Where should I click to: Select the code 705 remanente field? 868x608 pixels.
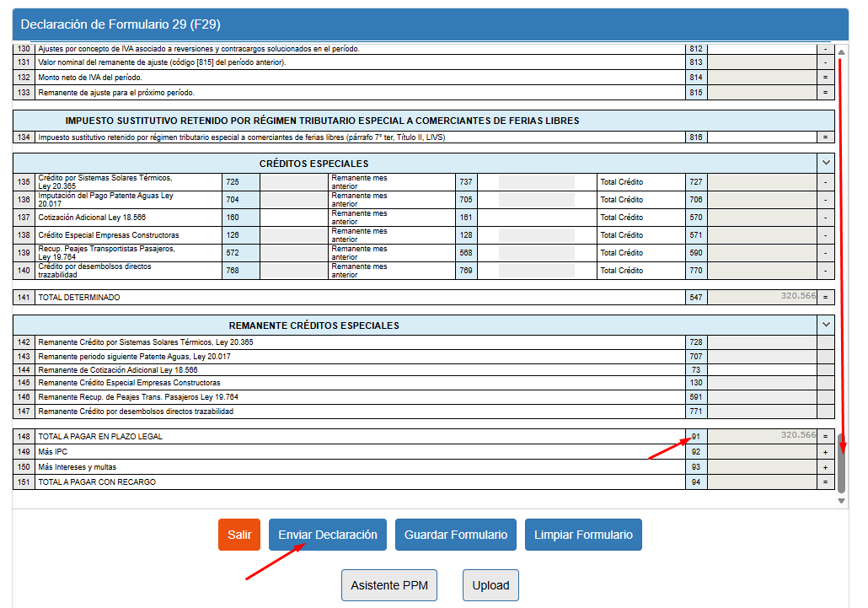coord(537,199)
